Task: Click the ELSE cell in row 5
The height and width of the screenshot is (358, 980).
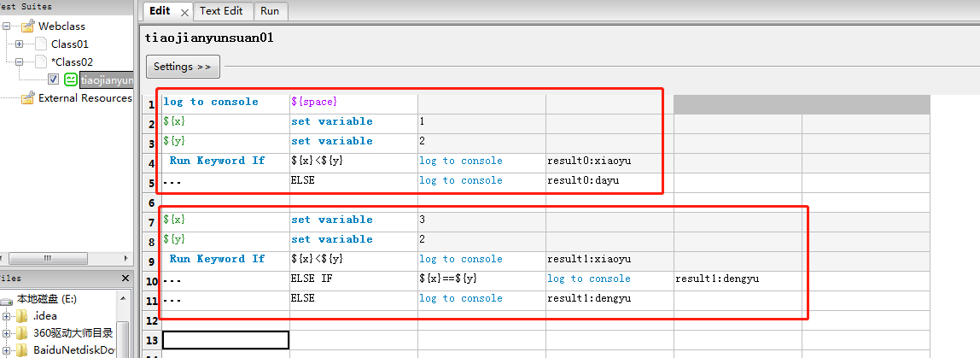Action: [353, 182]
